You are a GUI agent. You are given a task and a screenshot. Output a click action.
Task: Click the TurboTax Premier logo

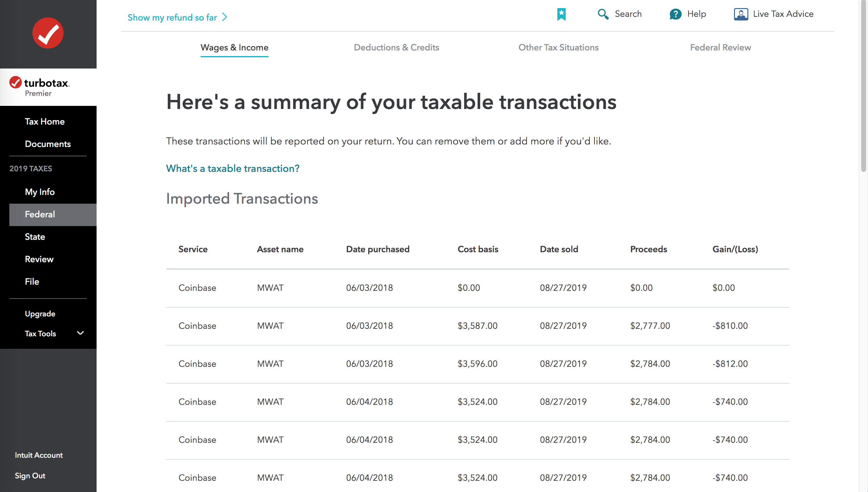click(40, 87)
